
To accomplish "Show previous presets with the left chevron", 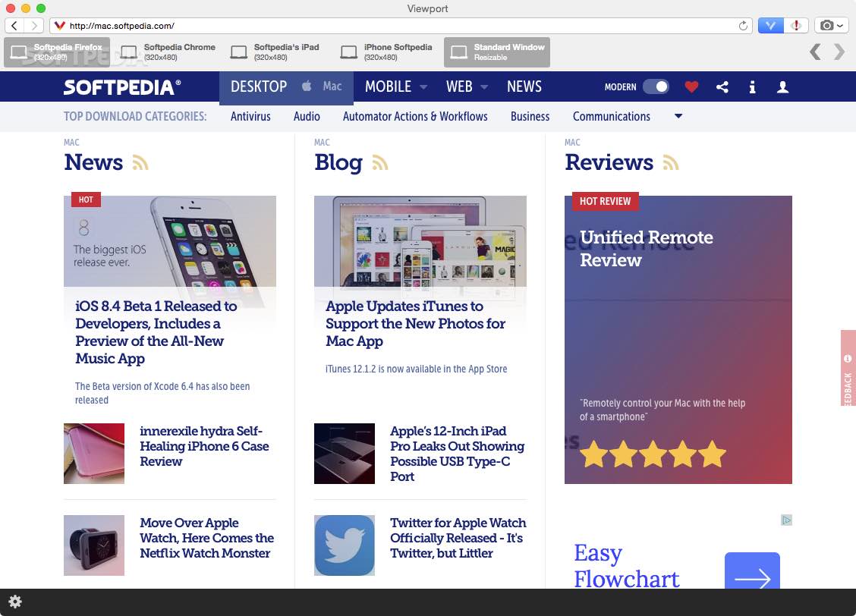I will point(815,52).
